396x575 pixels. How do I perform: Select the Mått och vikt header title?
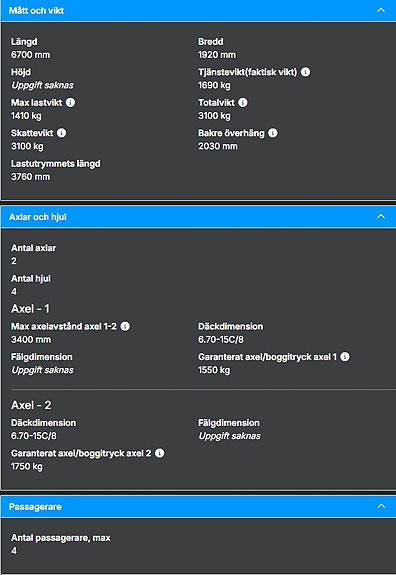coord(36,11)
